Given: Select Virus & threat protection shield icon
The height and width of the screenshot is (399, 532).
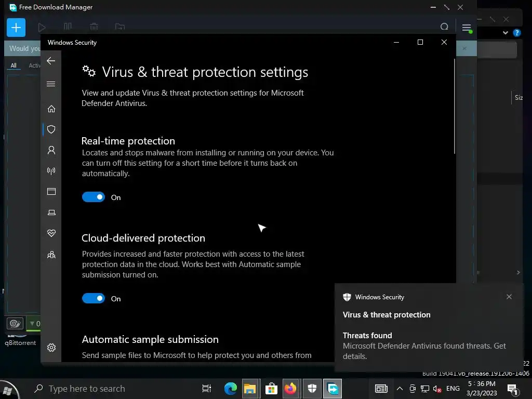Looking at the screenshot, I should 51,129.
